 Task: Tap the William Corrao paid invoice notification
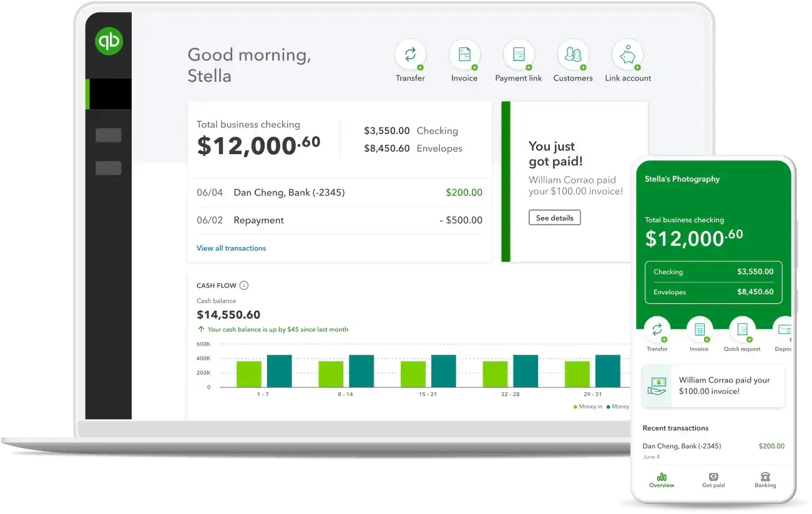pos(713,385)
